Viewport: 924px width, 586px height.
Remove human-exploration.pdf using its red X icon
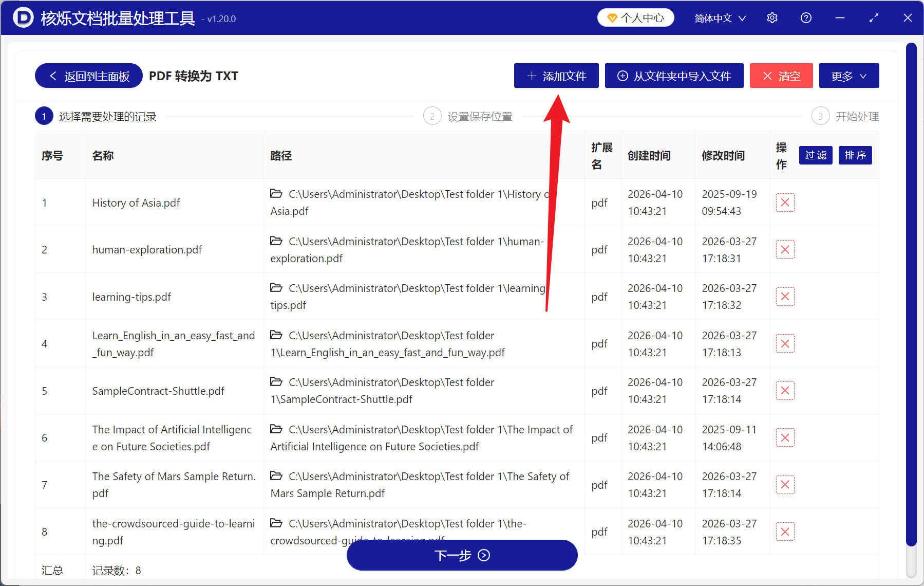(x=785, y=249)
